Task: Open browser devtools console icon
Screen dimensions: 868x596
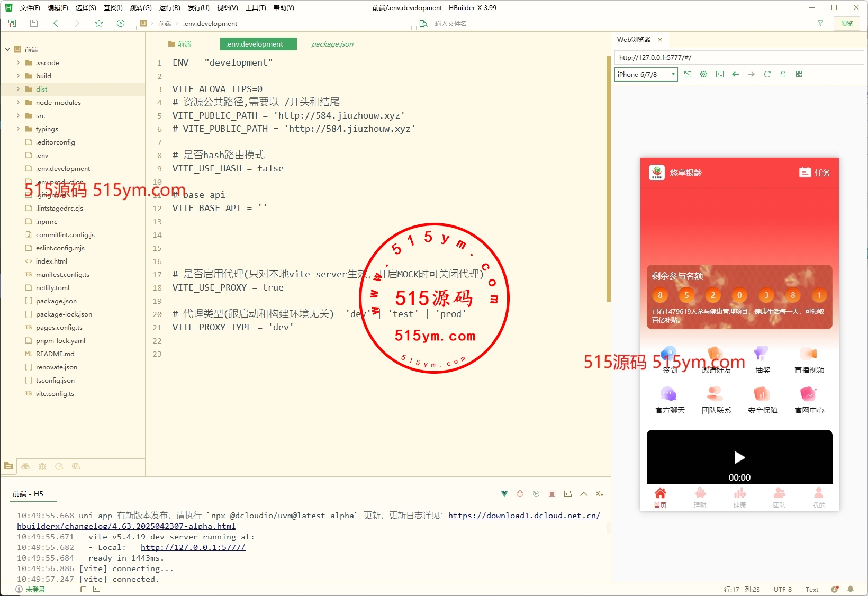Action: (719, 74)
